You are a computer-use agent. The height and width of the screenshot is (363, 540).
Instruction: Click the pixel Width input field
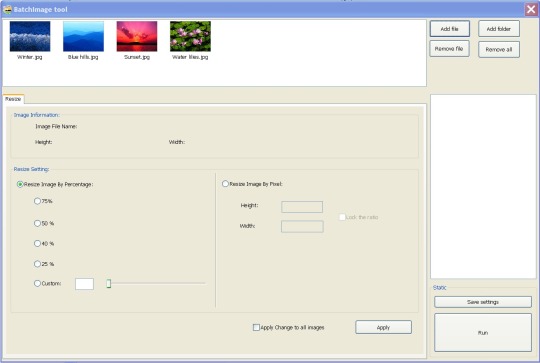(x=302, y=227)
